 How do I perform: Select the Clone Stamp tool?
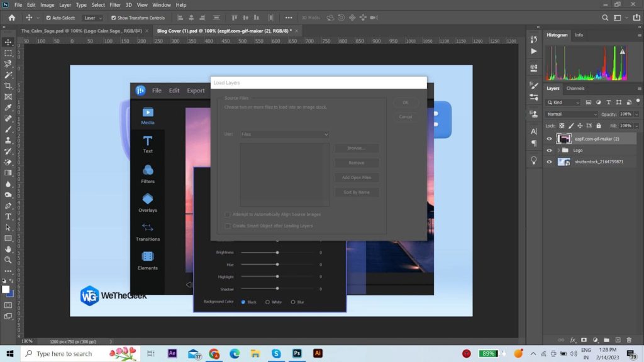(8, 140)
